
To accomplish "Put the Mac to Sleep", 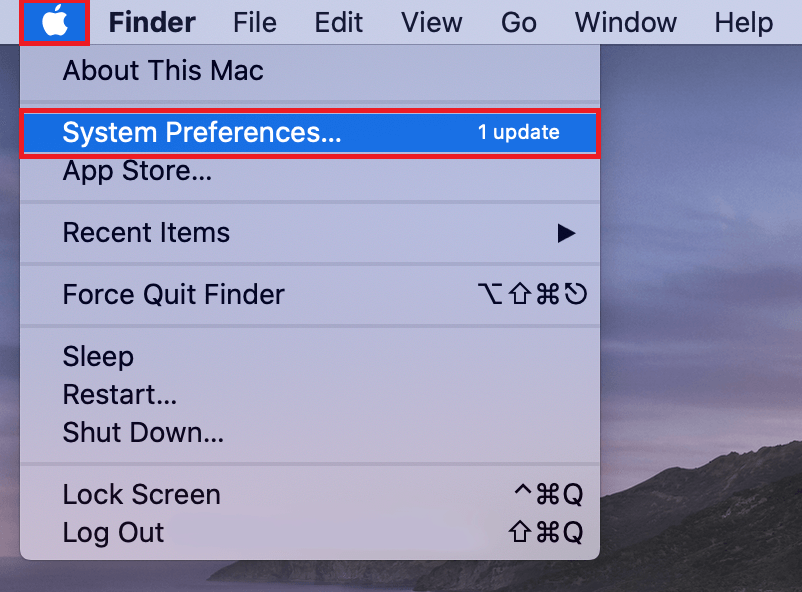I will pyautogui.click(x=95, y=356).
